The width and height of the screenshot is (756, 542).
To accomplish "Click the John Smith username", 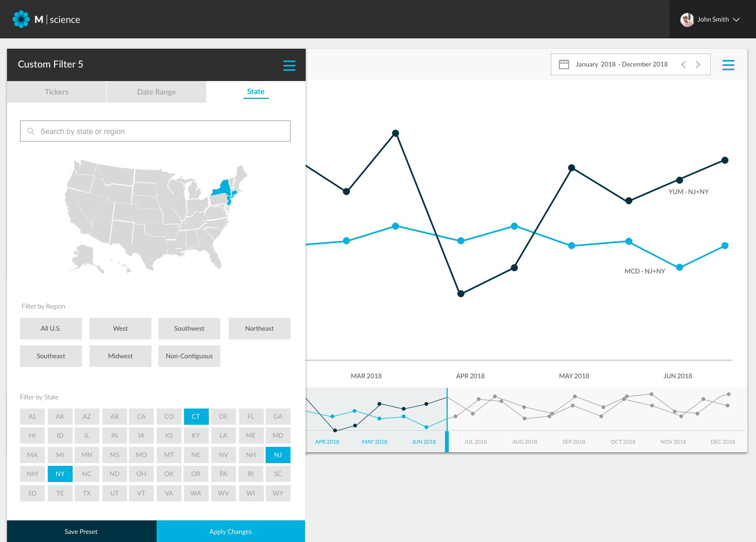I will point(713,19).
